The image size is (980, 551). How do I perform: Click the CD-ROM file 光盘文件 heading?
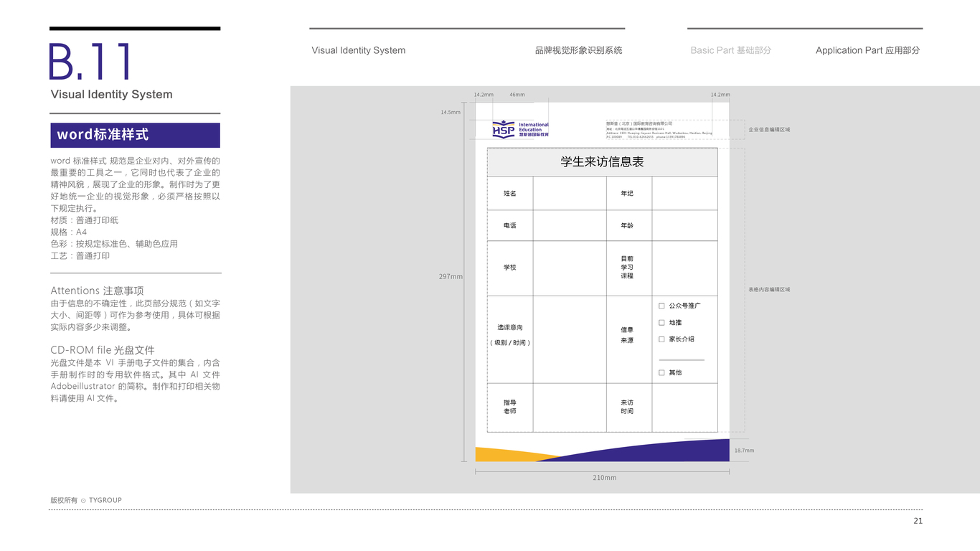(103, 350)
